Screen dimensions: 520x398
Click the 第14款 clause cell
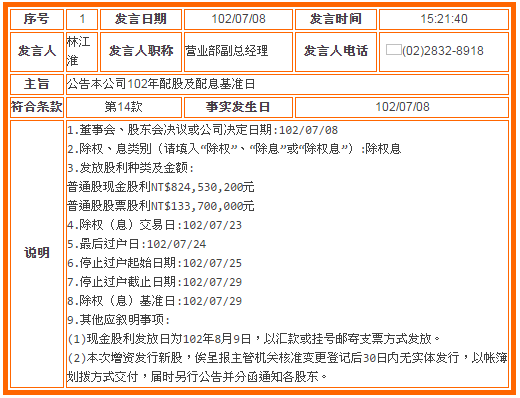tap(124, 107)
